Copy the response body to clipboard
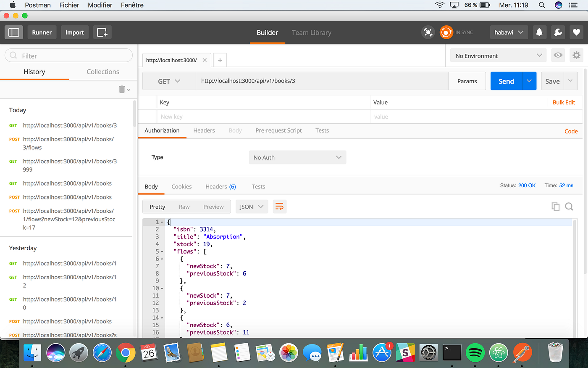588x368 pixels. pyautogui.click(x=555, y=207)
